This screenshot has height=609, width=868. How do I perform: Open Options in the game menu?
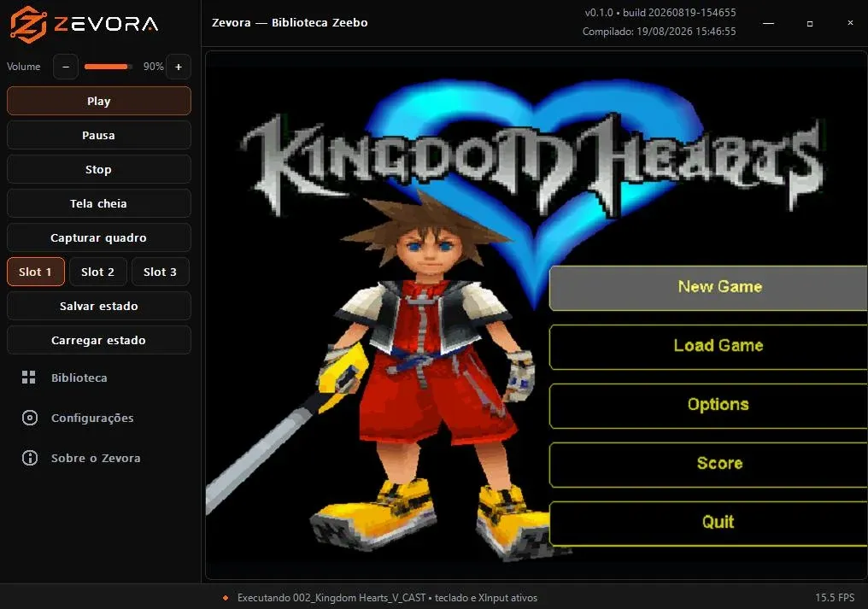pyautogui.click(x=708, y=406)
